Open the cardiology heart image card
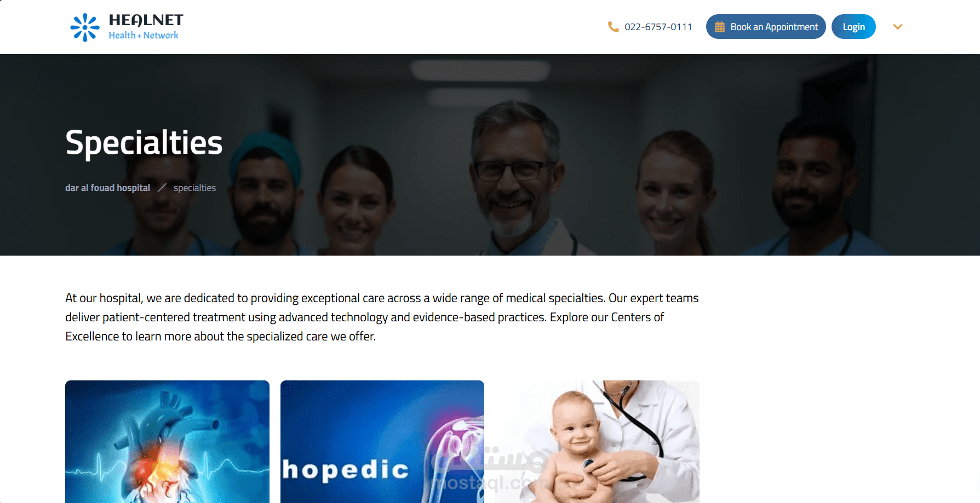The width and height of the screenshot is (980, 503). tap(167, 442)
